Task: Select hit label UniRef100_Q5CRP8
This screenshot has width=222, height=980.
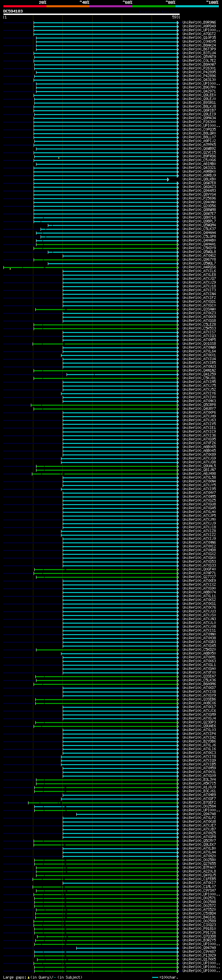Action: (199, 405)
